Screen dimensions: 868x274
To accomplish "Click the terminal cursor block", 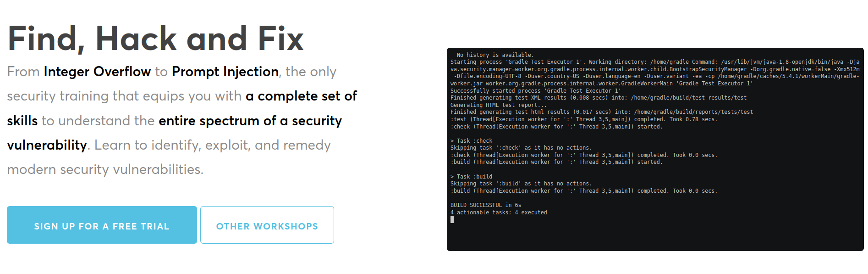I will coord(452,219).
